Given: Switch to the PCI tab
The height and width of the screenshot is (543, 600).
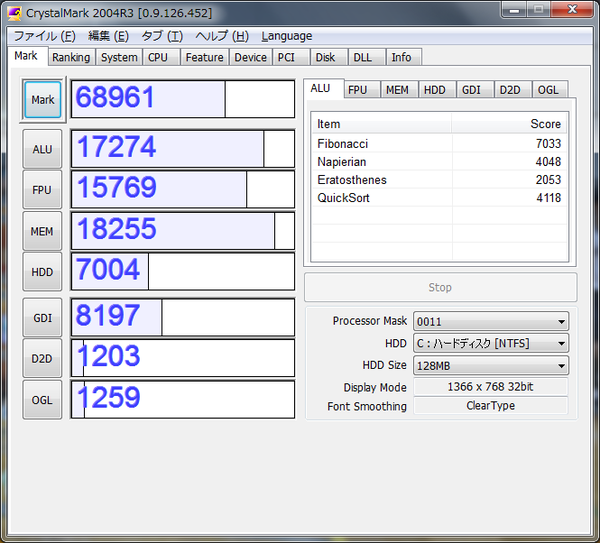Looking at the screenshot, I should (291, 57).
